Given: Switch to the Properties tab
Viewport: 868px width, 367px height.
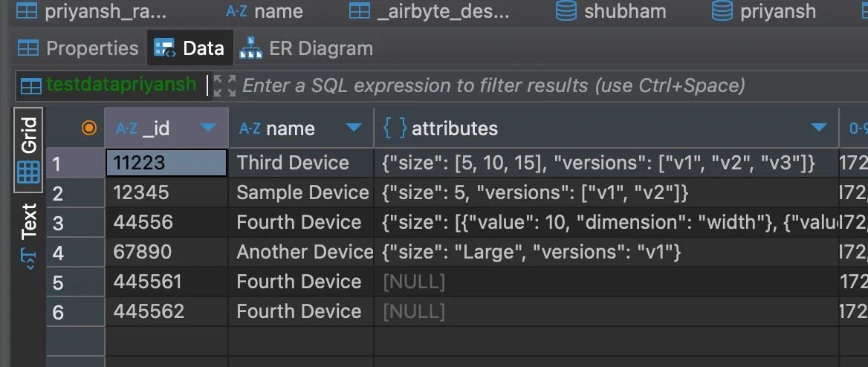Looking at the screenshot, I should point(78,49).
